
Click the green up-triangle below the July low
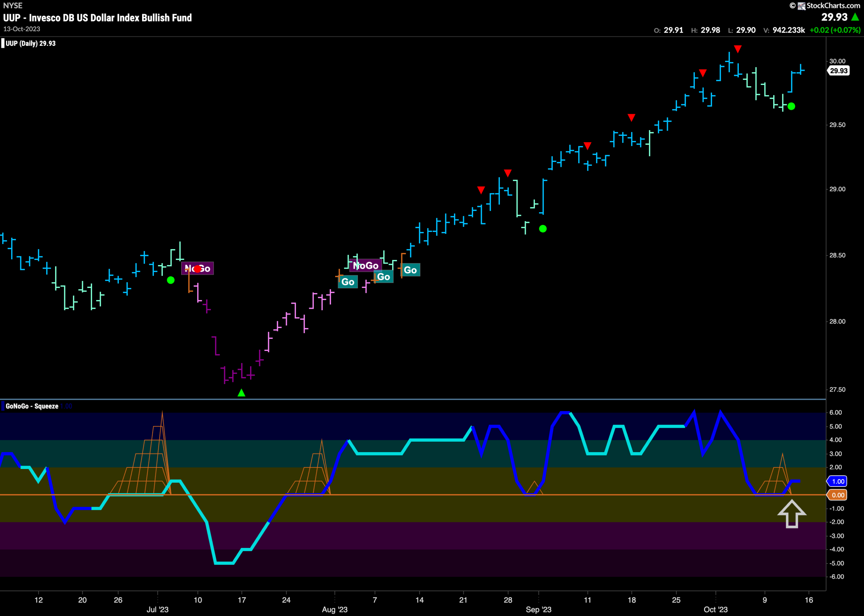click(x=241, y=393)
